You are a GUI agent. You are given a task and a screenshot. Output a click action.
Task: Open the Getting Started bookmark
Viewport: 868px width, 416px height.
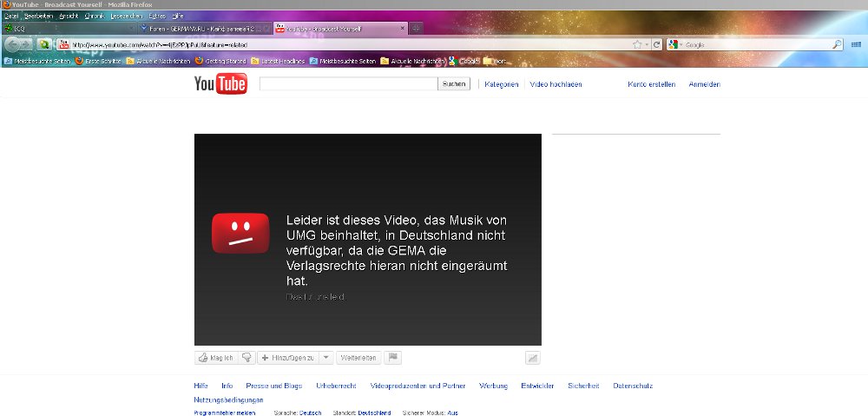(220, 61)
